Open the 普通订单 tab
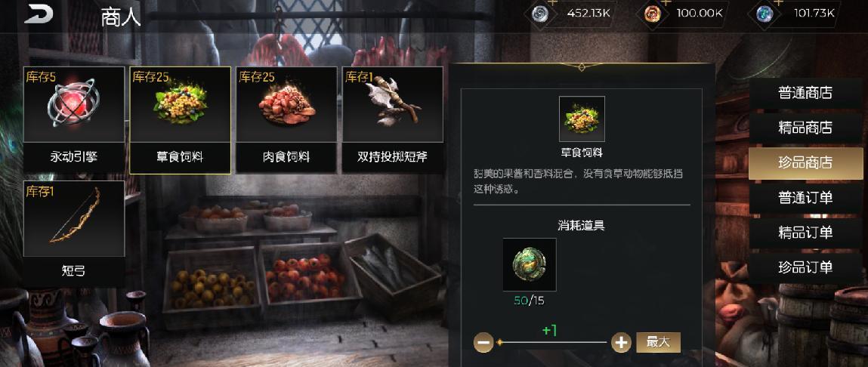 [x=805, y=198]
